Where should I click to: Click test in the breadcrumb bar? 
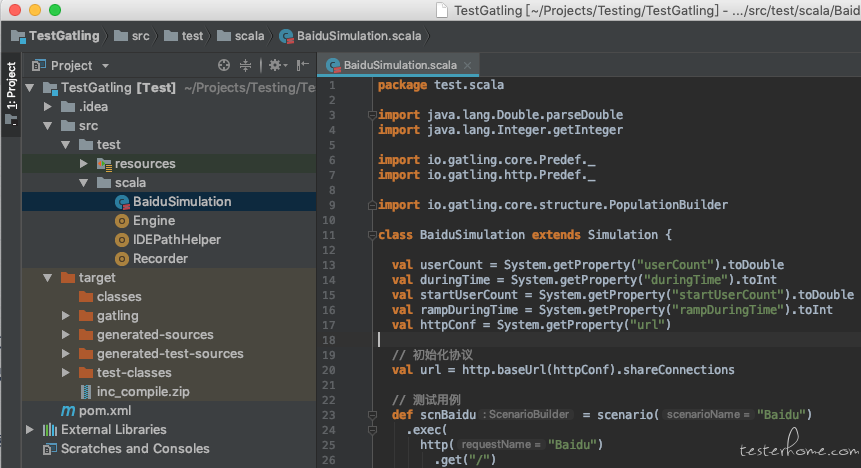click(184, 36)
